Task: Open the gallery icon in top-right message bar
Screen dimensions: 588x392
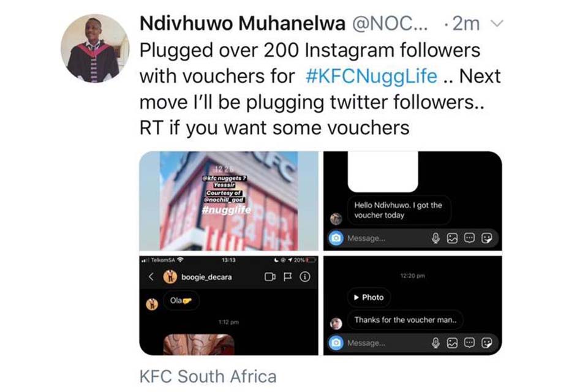Action: coord(452,238)
